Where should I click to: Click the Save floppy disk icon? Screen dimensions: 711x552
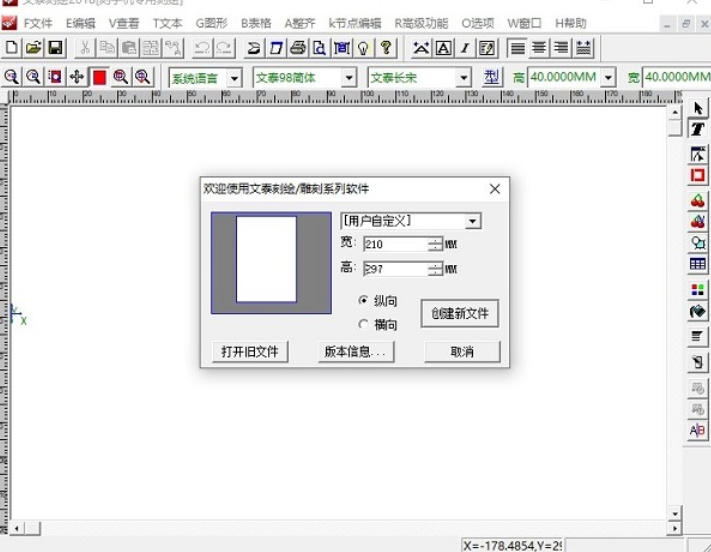click(x=55, y=48)
